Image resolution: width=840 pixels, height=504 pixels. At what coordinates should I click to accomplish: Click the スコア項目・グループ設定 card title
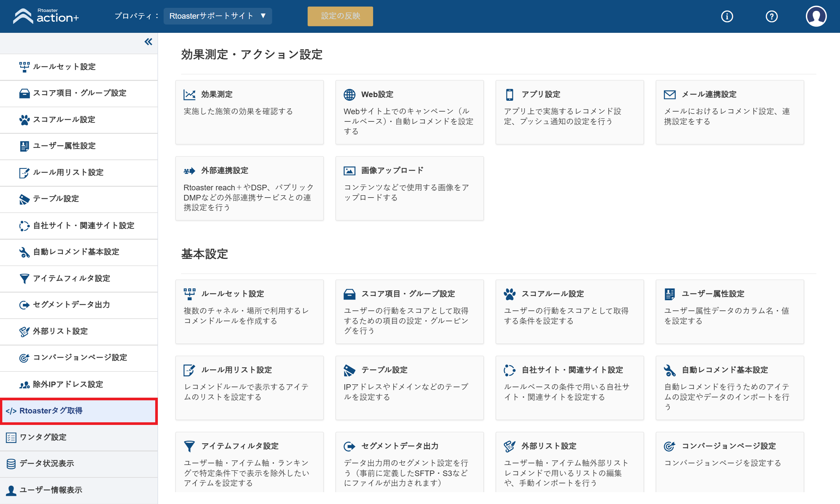[x=408, y=294]
